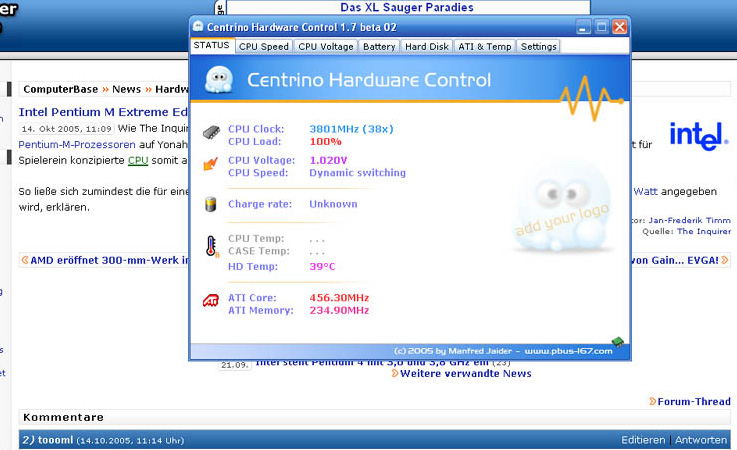Switch to the CPU Speed tab
This screenshot has width=737, height=450.
pyautogui.click(x=263, y=47)
